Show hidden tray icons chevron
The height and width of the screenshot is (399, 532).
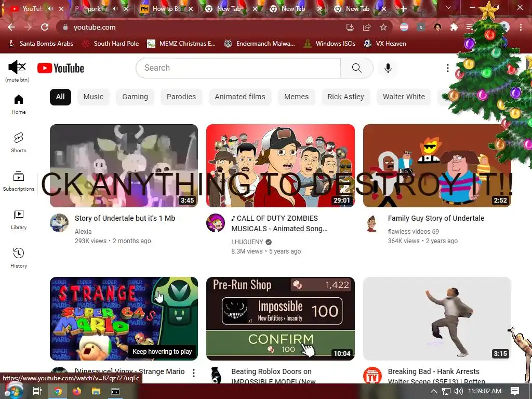click(433, 391)
